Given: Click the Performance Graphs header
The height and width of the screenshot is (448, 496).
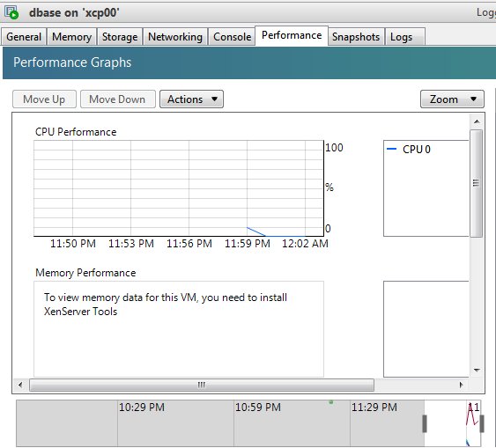Looking at the screenshot, I should [72, 62].
